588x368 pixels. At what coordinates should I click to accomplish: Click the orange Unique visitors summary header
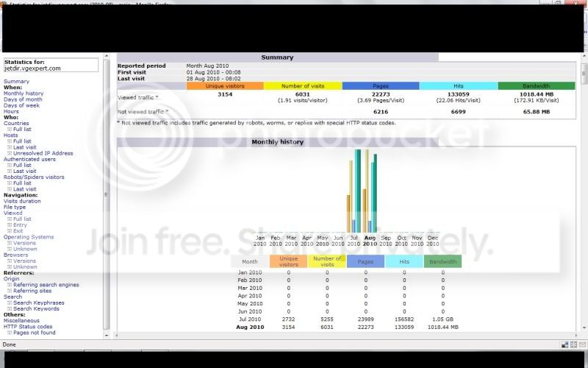[x=225, y=86]
